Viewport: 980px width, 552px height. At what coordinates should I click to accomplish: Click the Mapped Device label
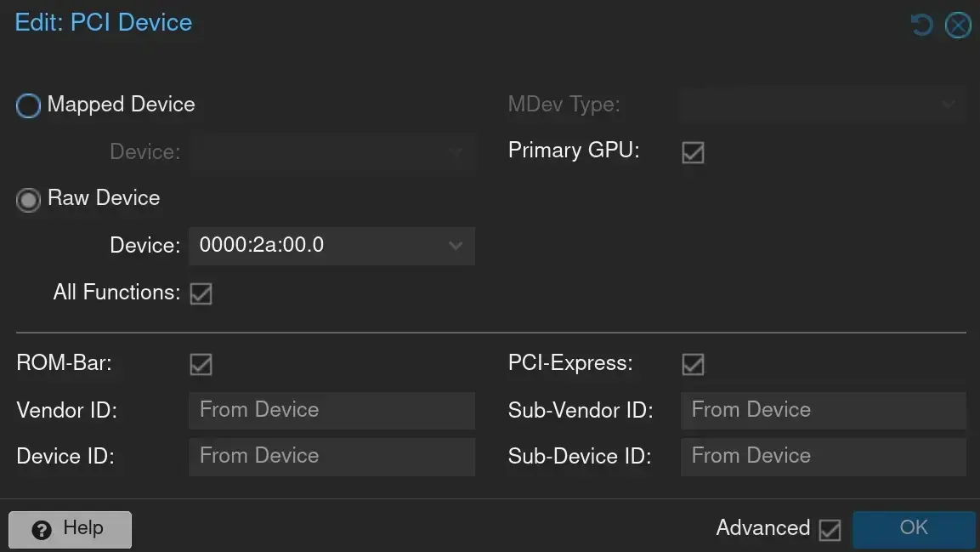click(122, 105)
